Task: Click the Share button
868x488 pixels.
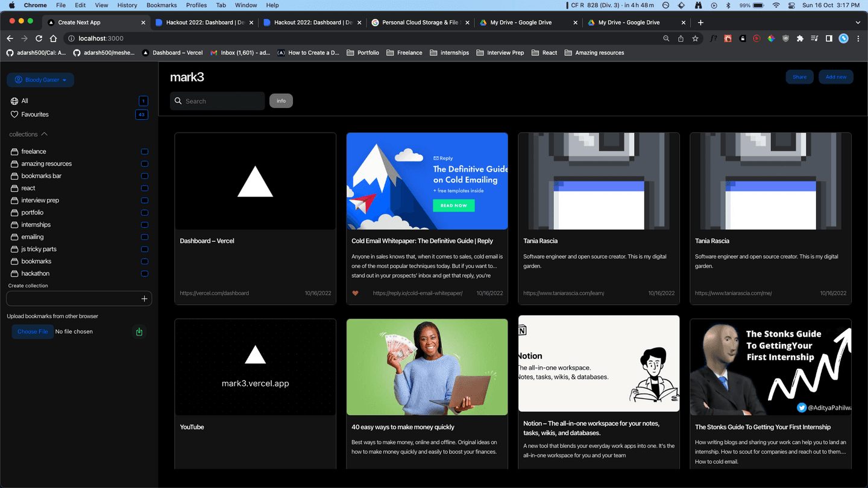Action: [x=799, y=77]
